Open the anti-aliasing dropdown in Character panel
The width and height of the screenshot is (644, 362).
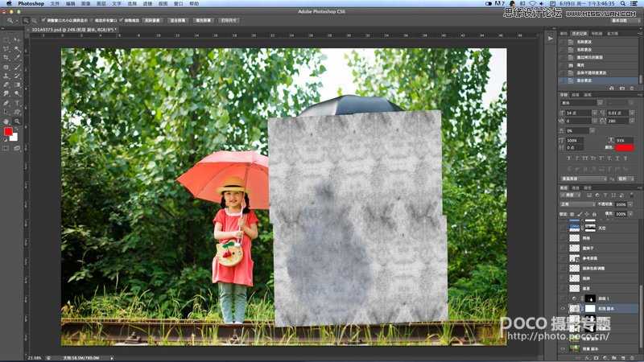625,179
